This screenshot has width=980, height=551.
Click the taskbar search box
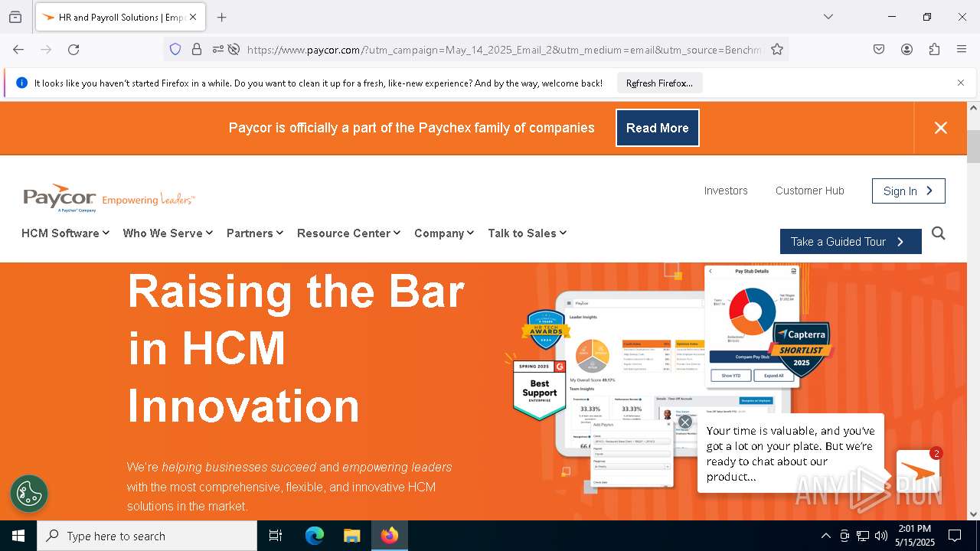point(147,536)
